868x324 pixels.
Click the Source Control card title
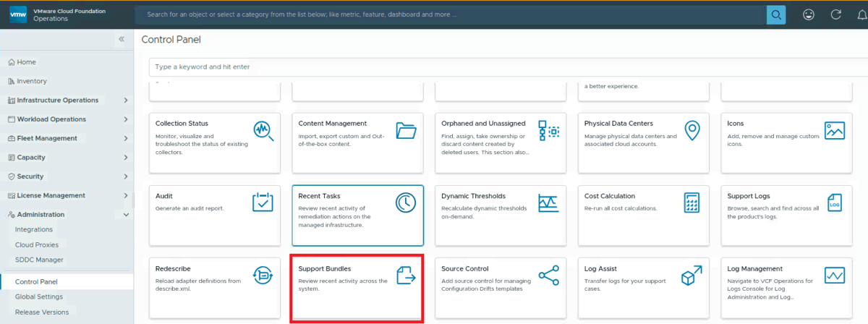(465, 269)
